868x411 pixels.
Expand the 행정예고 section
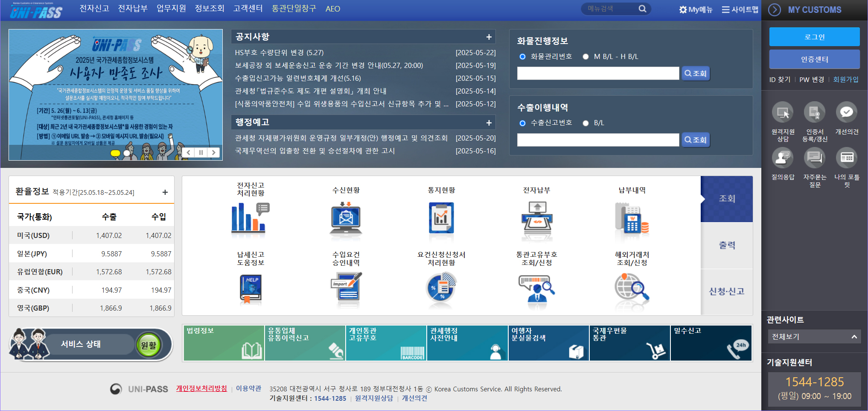489,123
